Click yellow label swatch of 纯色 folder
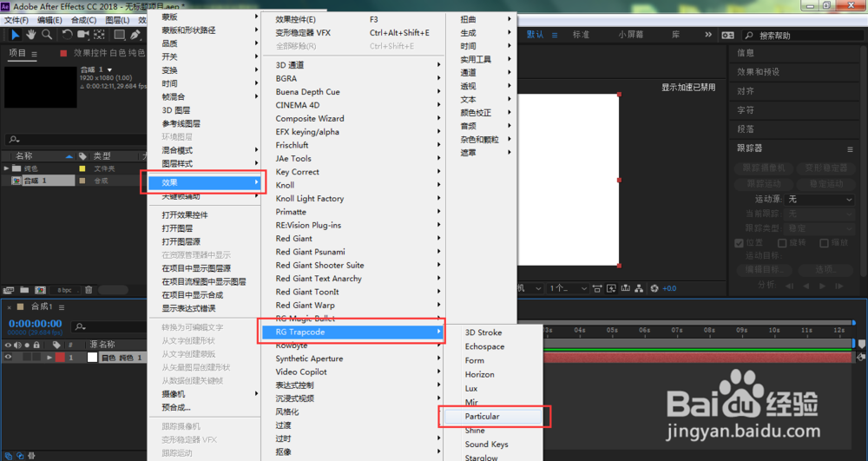 coord(82,168)
